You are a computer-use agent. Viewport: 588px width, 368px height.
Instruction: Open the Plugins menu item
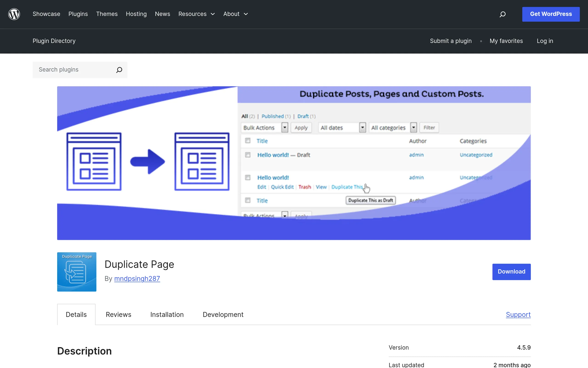click(x=78, y=14)
